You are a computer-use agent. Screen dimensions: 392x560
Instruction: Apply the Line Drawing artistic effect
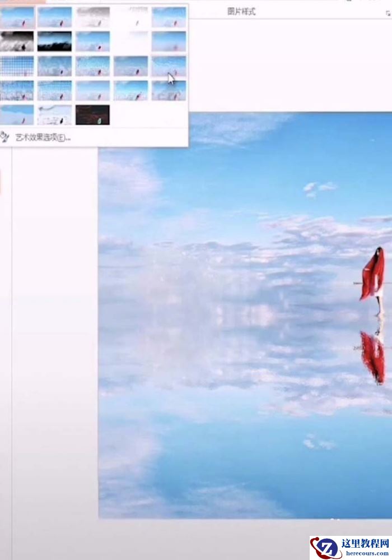169,17
